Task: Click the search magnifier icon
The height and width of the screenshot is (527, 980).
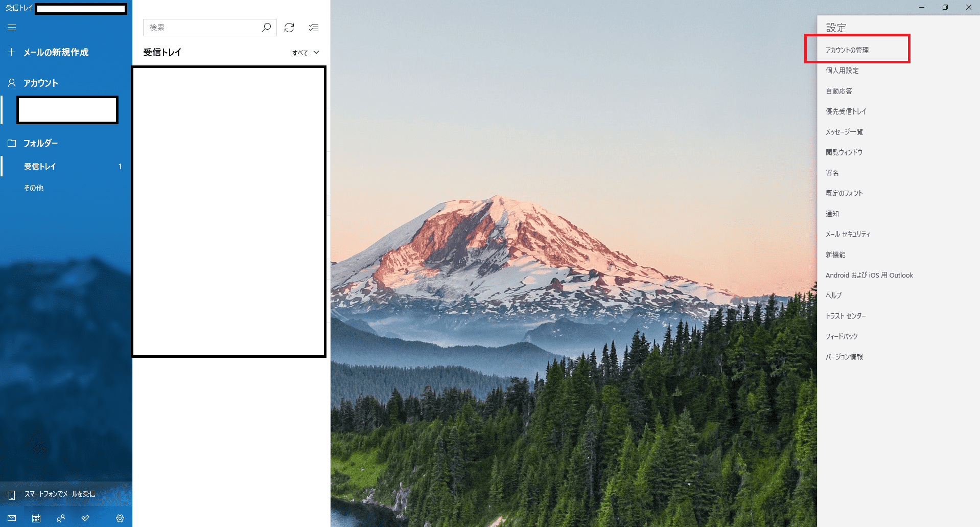Action: tap(266, 27)
